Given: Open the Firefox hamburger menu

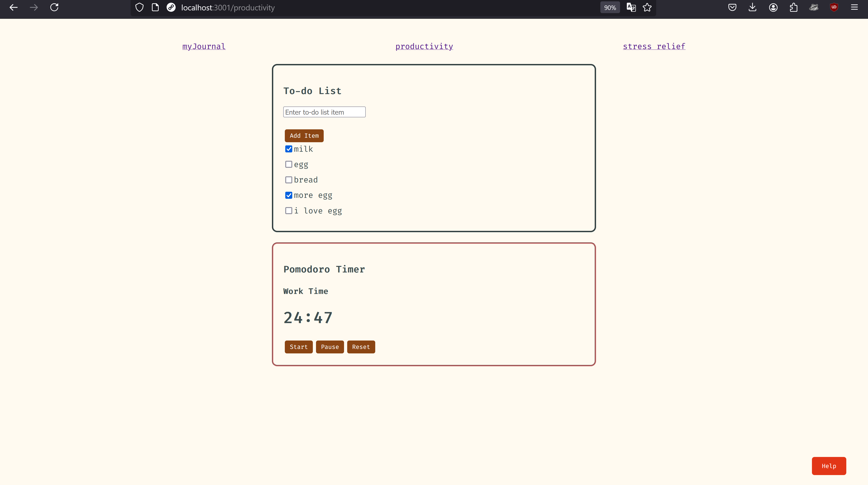Looking at the screenshot, I should click(x=854, y=7).
